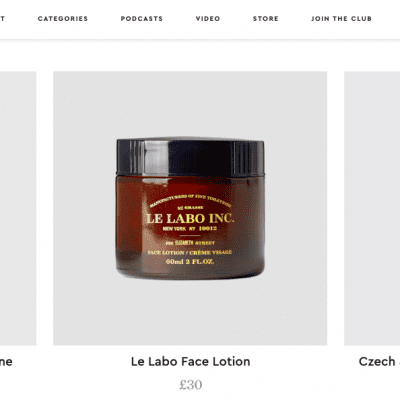
Task: Click the cut-off nav item before Categories
Action: 2,19
